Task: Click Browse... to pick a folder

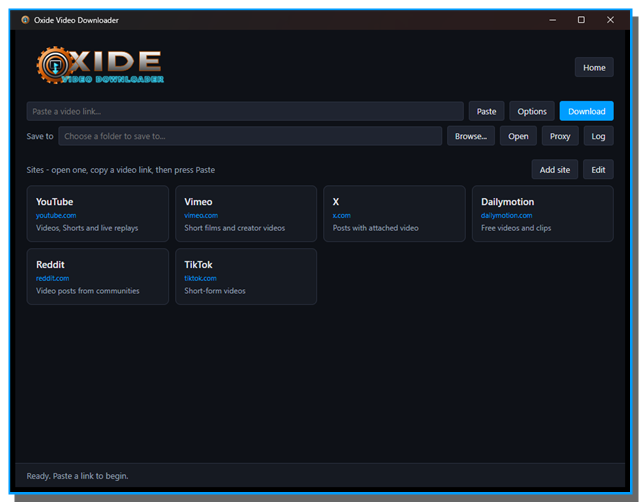Action: [471, 136]
